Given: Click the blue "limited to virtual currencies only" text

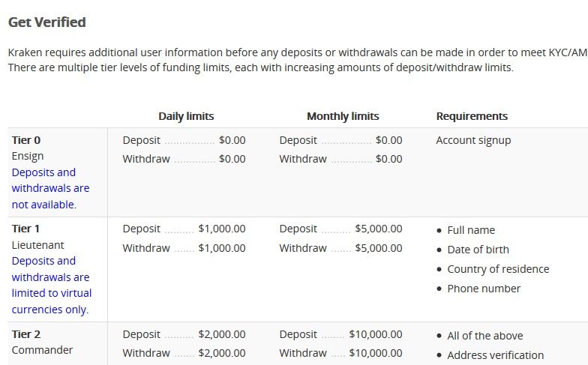Looking at the screenshot, I should 50,293.
